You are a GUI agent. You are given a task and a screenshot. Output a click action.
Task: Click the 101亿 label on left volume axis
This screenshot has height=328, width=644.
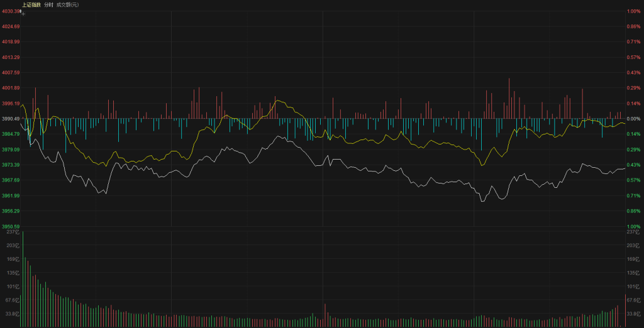pos(14,287)
